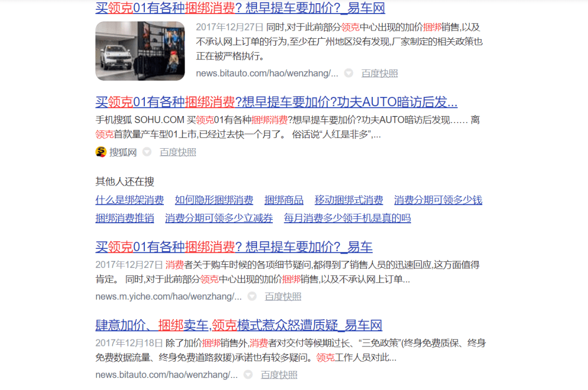Click the Sohu logo icon beside 搜狐网
This screenshot has width=588, height=390.
tap(101, 152)
